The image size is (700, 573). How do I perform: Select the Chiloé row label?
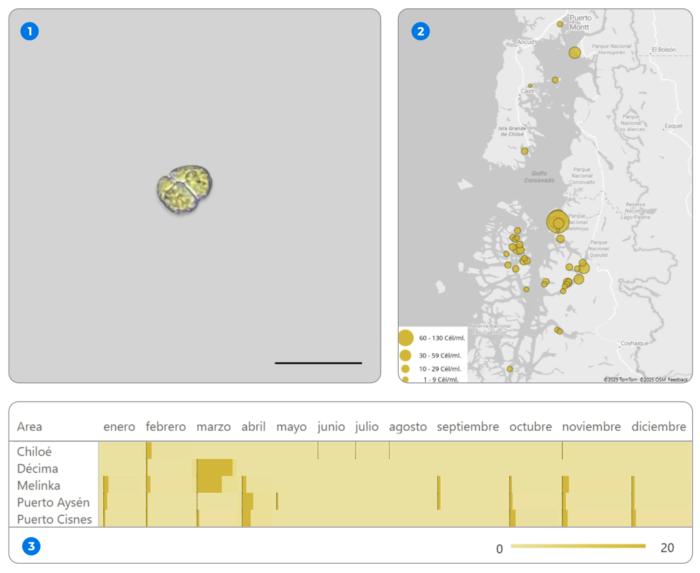(37, 451)
